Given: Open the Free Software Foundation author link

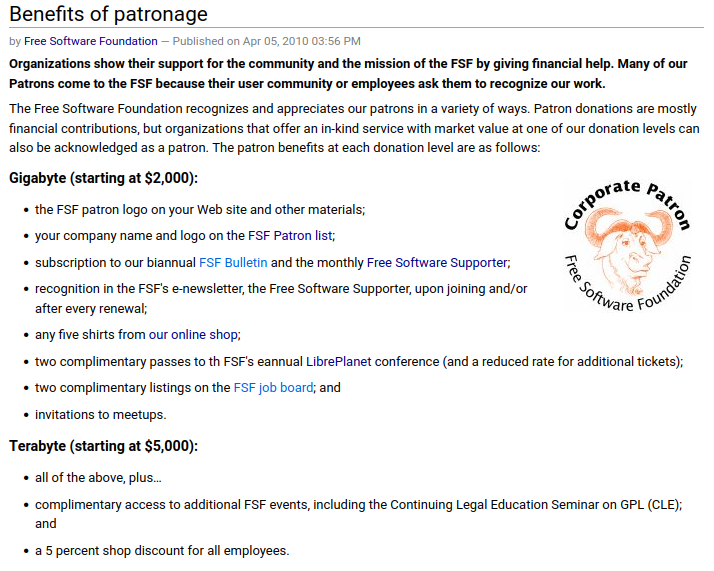Looking at the screenshot, I should click(91, 41).
